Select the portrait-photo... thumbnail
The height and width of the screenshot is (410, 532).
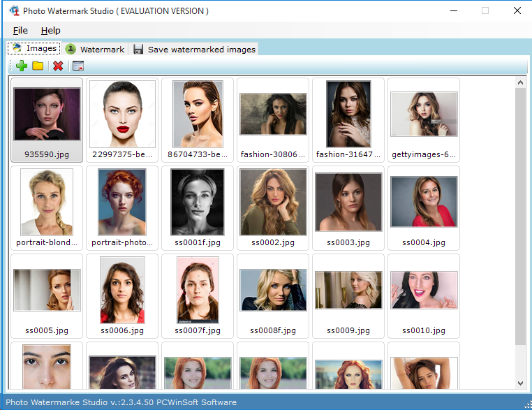click(122, 208)
